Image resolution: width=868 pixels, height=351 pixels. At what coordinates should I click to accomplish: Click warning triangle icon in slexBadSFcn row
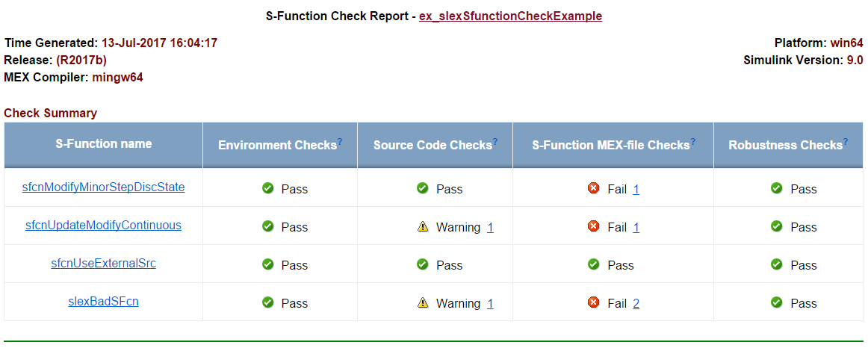click(423, 302)
